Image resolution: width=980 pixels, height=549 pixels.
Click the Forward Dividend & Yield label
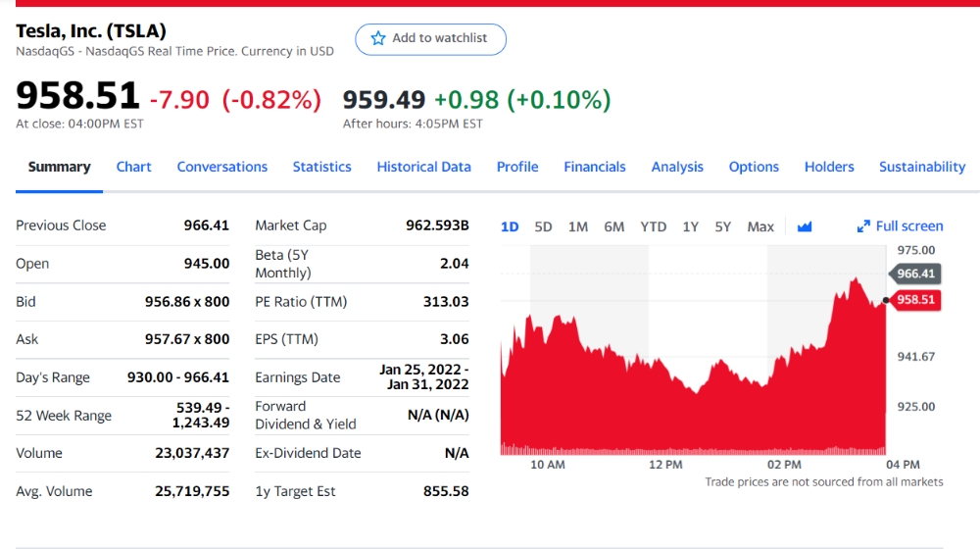point(306,416)
